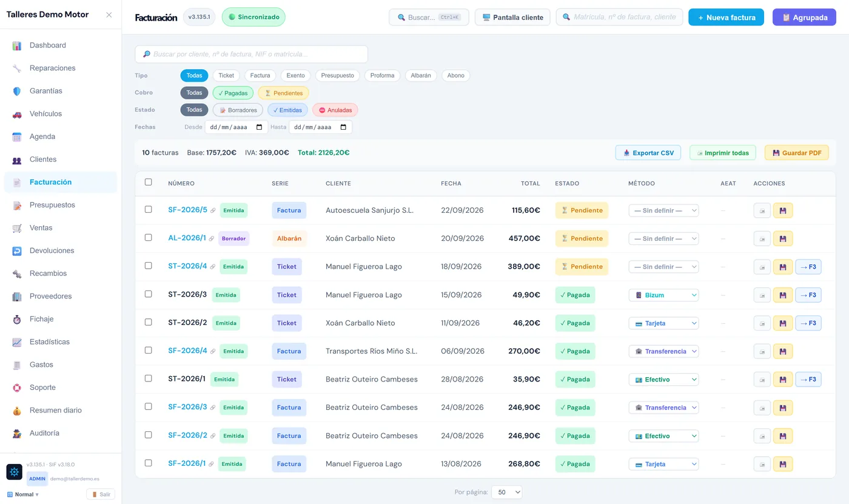The image size is (849, 504).
Task: Save PDF for ticket ST-2026/4
Action: tap(783, 267)
